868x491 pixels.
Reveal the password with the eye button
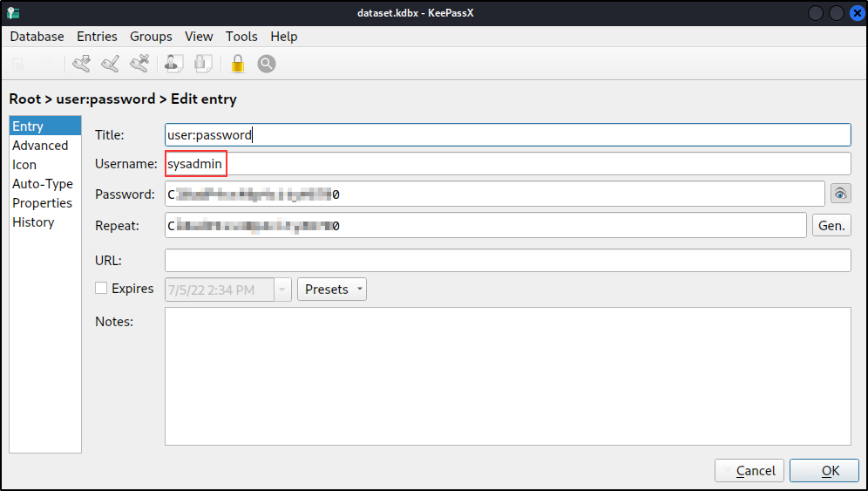[x=840, y=194]
